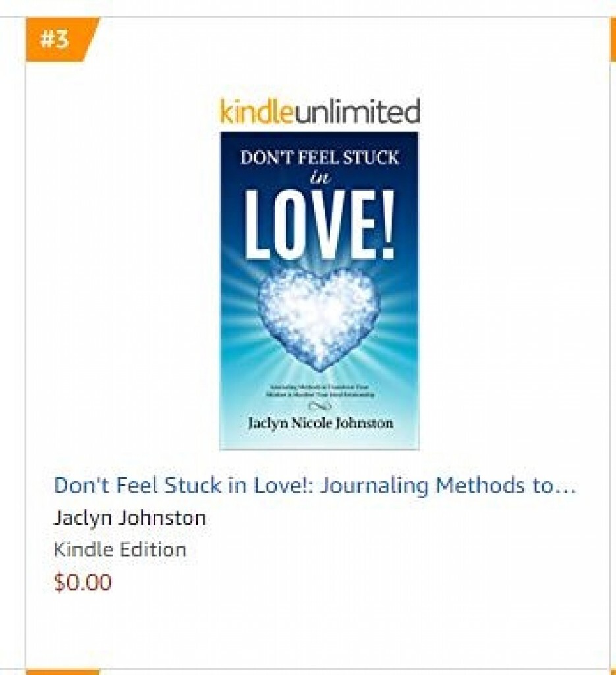Image resolution: width=616 pixels, height=675 pixels.
Task: Click the "unlimited" word in the logo
Action: pos(357,111)
